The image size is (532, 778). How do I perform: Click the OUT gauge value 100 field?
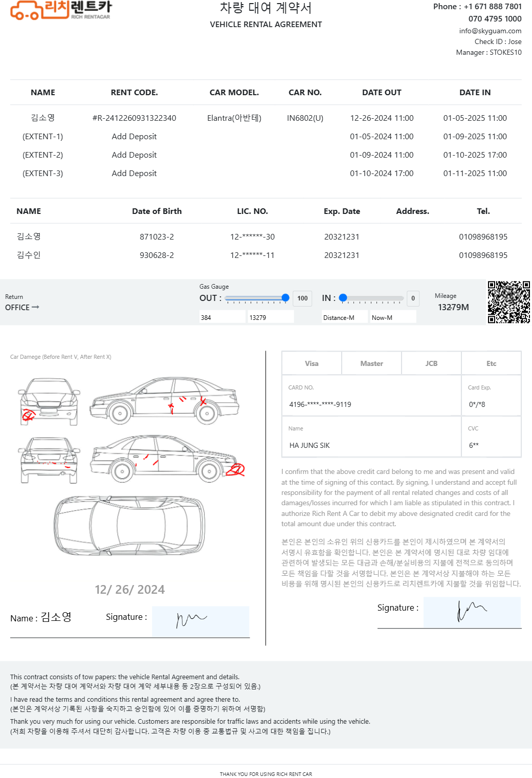pyautogui.click(x=302, y=298)
